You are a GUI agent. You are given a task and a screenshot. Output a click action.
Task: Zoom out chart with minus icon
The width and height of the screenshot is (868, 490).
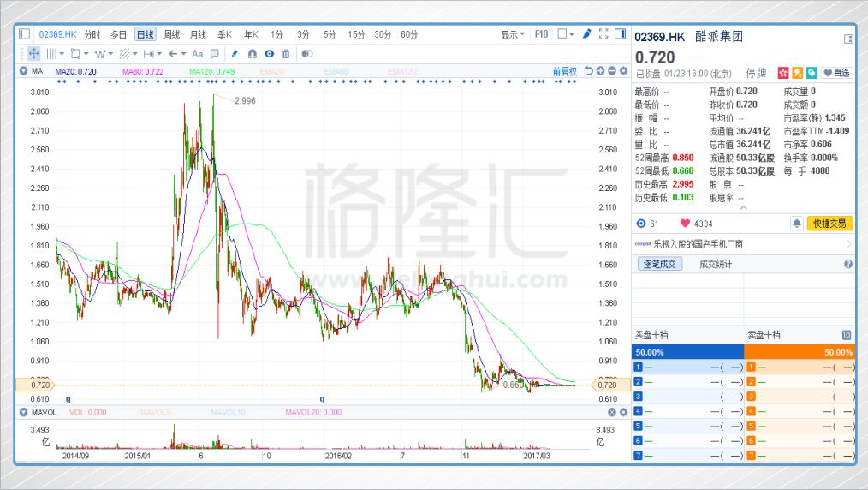(x=612, y=71)
